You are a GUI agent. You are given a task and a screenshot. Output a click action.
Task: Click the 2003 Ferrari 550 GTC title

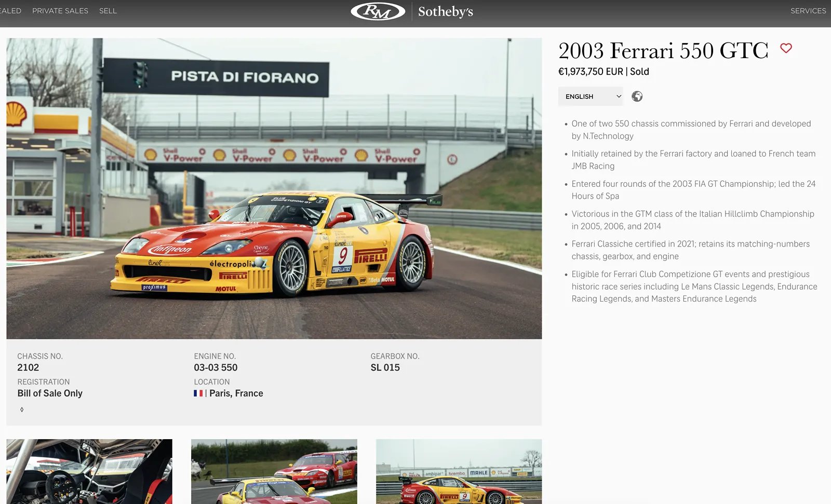click(x=663, y=51)
